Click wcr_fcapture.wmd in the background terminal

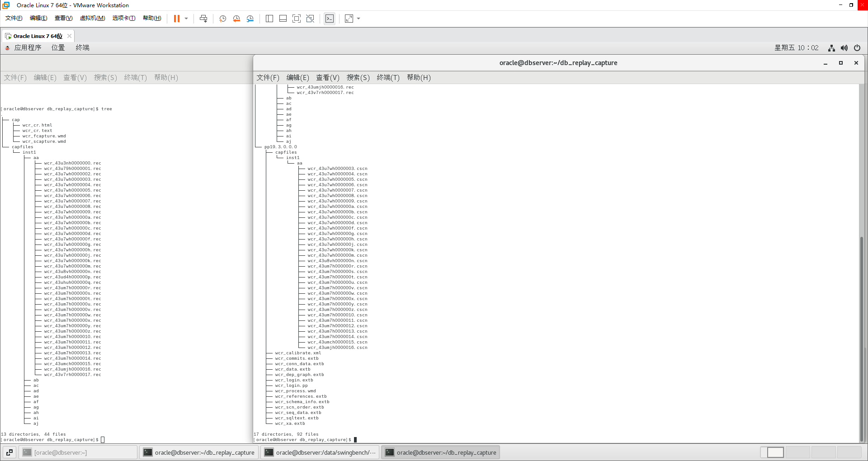44,136
